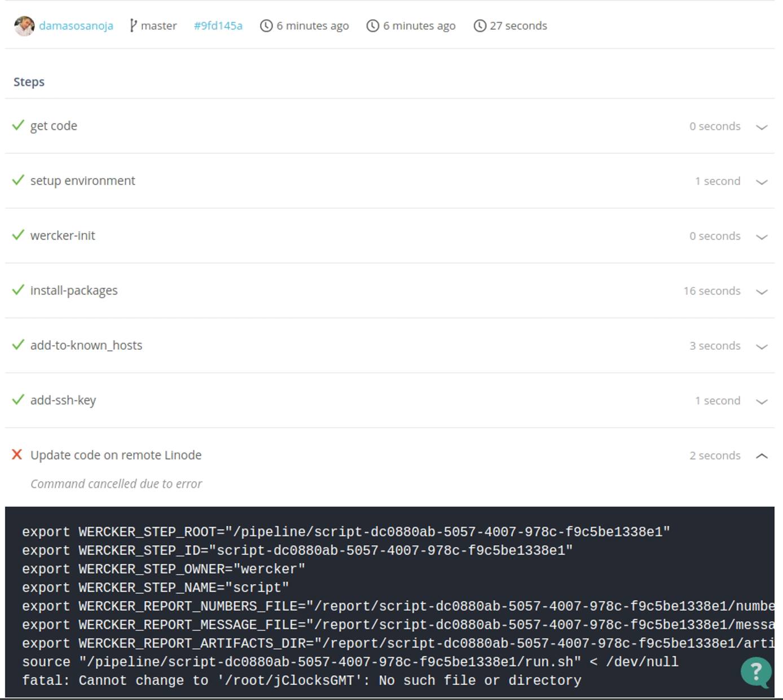The height and width of the screenshot is (700, 783).
Task: Collapse the Update code on remote Linode log
Action: click(x=762, y=455)
